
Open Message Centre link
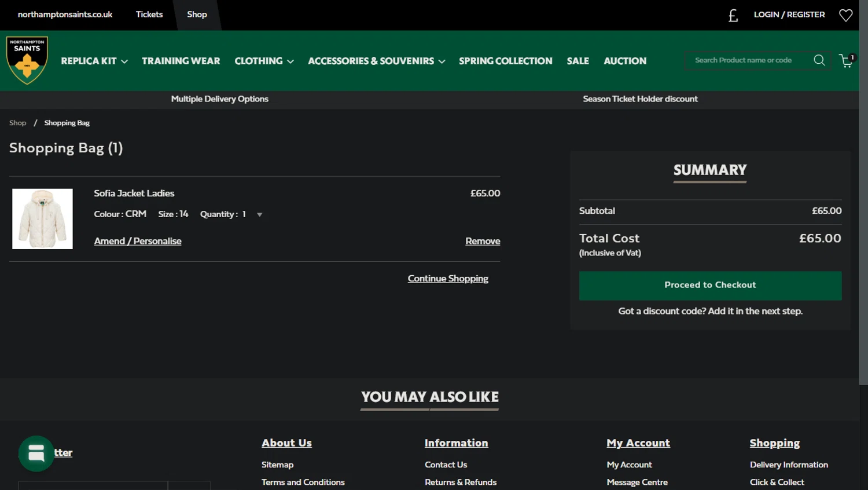(x=637, y=482)
